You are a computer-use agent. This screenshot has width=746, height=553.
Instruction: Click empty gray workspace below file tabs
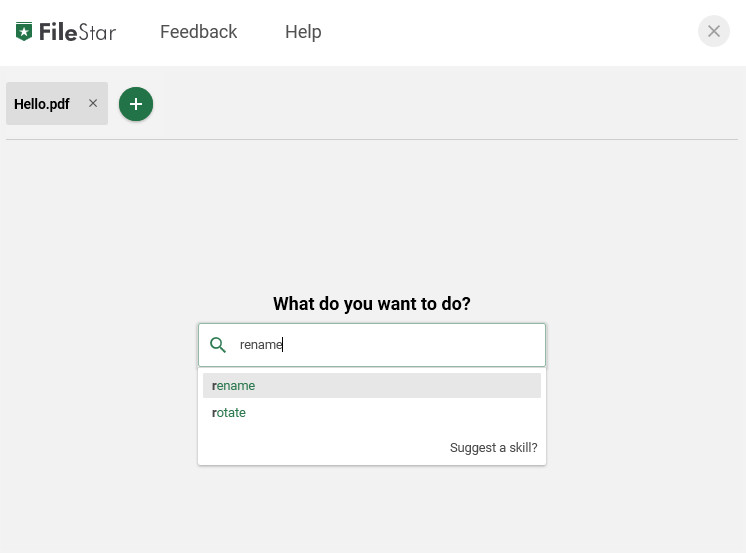[372, 214]
